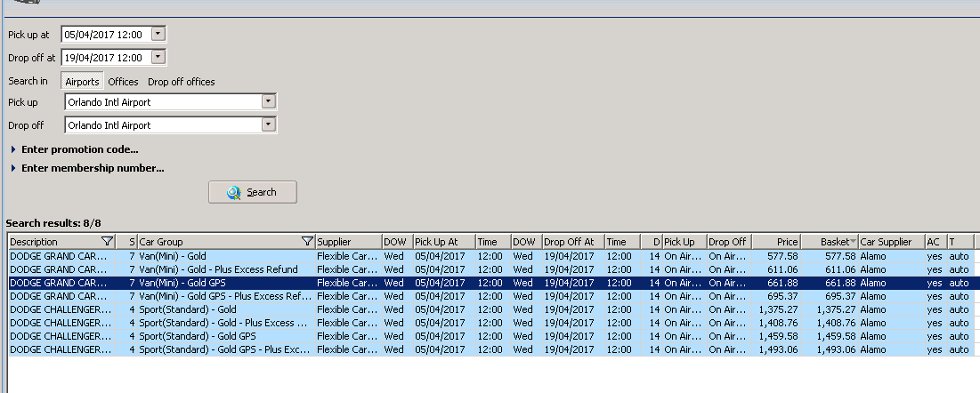Click the Car Group column filter icon
980x393 pixels.
[307, 241]
